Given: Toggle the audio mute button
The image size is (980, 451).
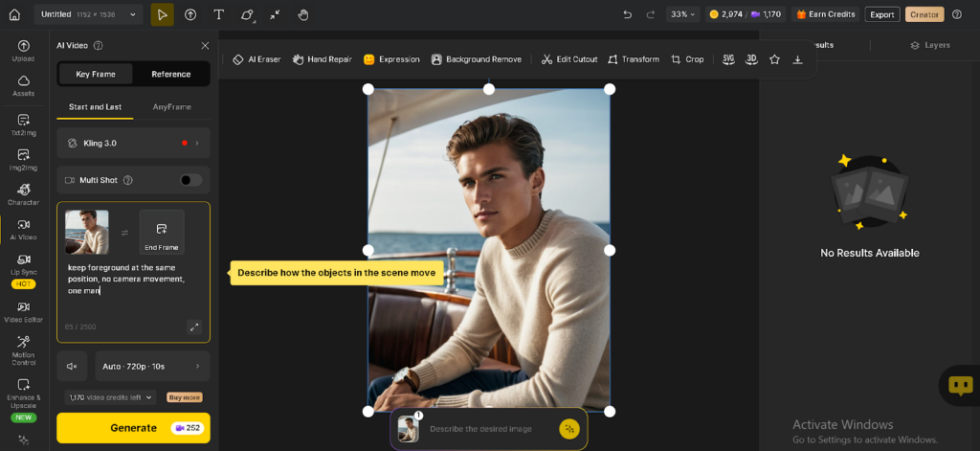Looking at the screenshot, I should coord(72,366).
